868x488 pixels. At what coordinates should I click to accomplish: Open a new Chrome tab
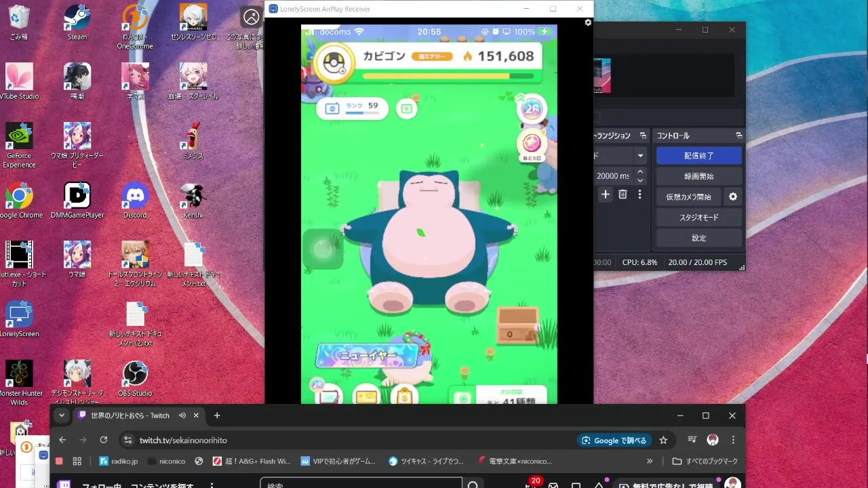coord(217,415)
